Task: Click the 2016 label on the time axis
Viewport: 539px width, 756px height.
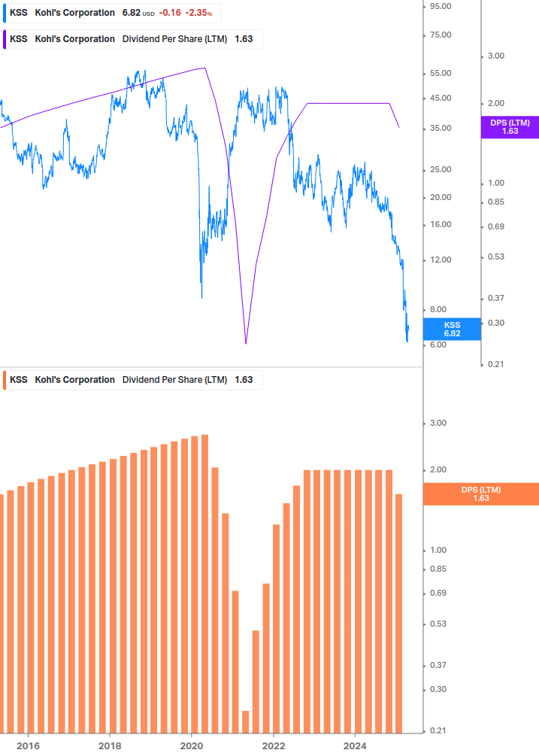Action: pos(28,746)
